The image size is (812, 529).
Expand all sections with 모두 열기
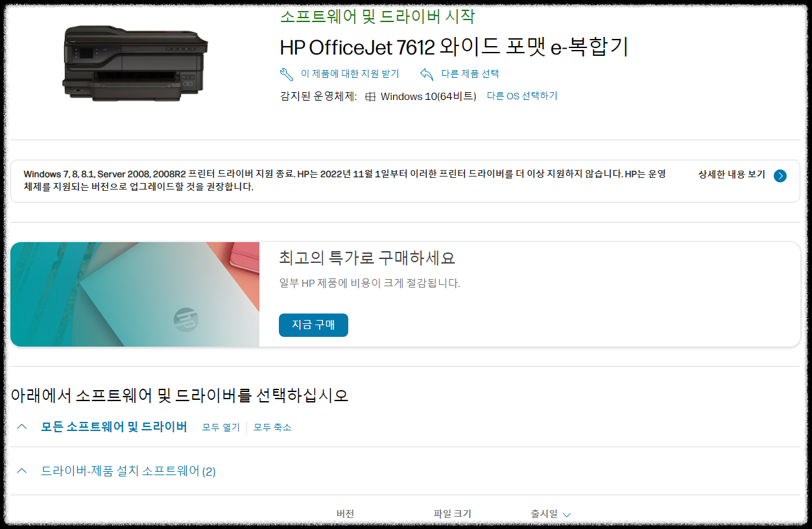coord(220,427)
